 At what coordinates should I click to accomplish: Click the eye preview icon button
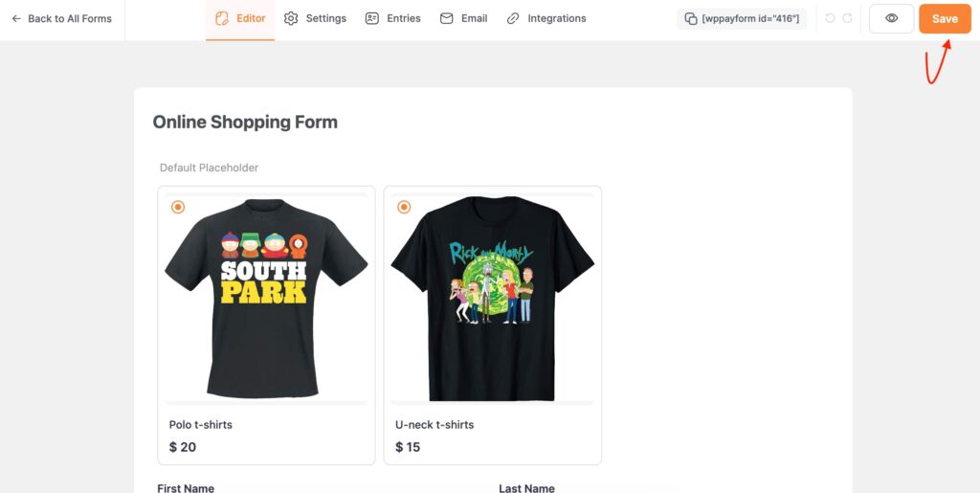pyautogui.click(x=891, y=19)
